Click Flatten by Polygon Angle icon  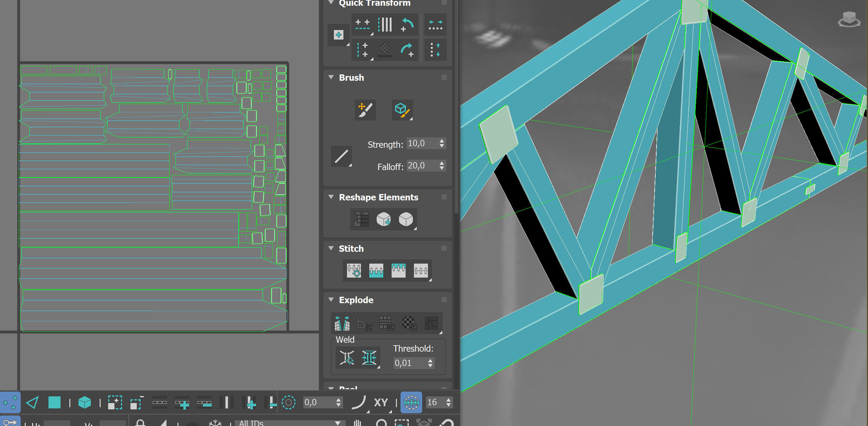[364, 323]
